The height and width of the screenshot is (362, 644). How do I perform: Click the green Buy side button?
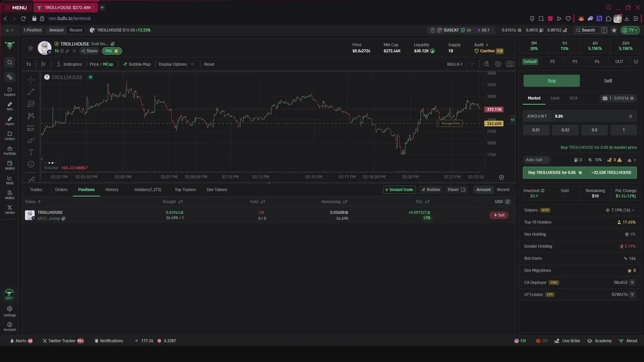[551, 80]
